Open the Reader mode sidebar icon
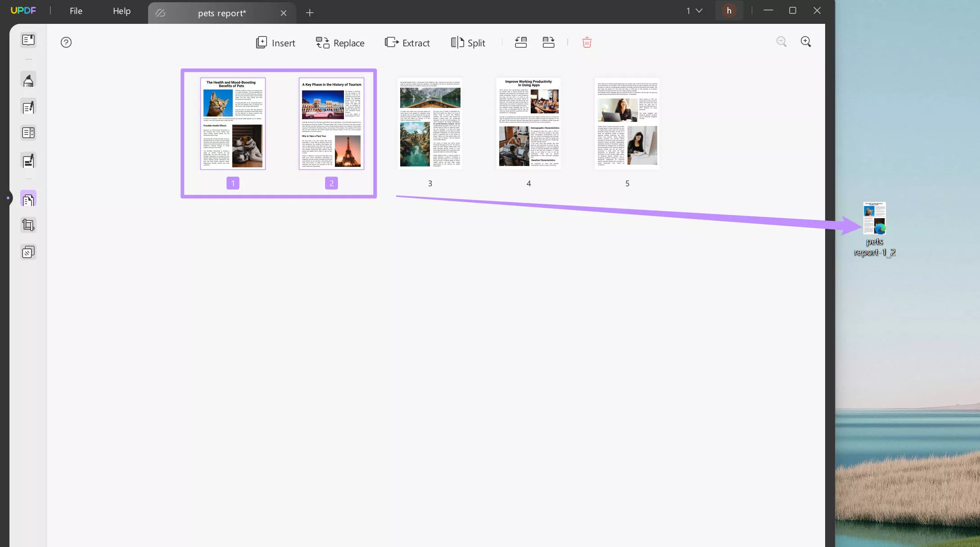 28,40
